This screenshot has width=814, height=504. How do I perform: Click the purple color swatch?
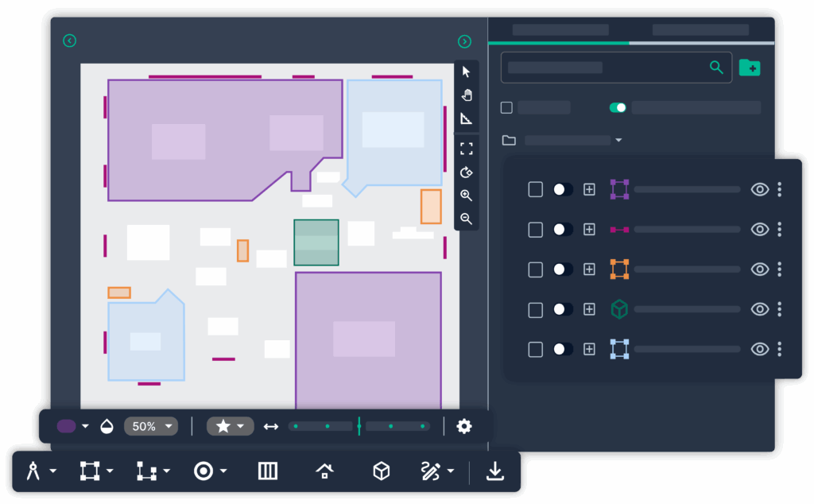click(x=67, y=426)
